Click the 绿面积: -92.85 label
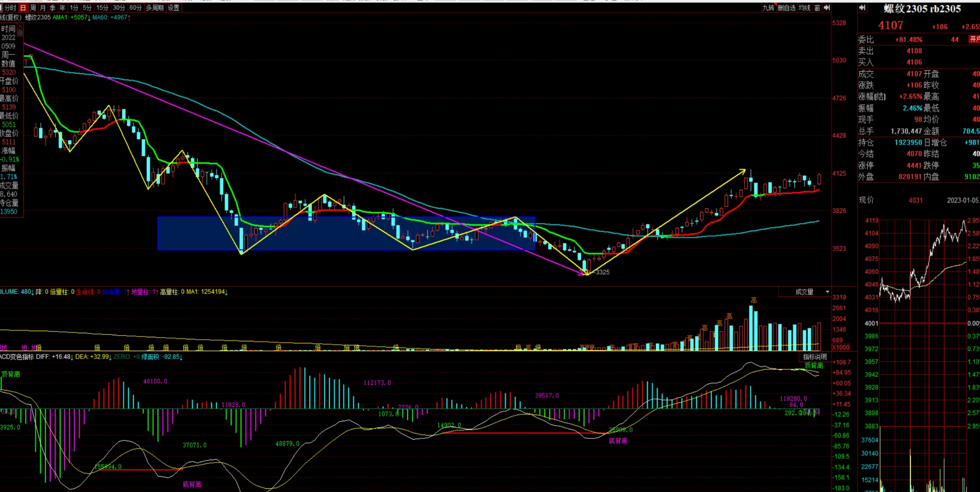This screenshot has height=492, width=980. [x=162, y=357]
